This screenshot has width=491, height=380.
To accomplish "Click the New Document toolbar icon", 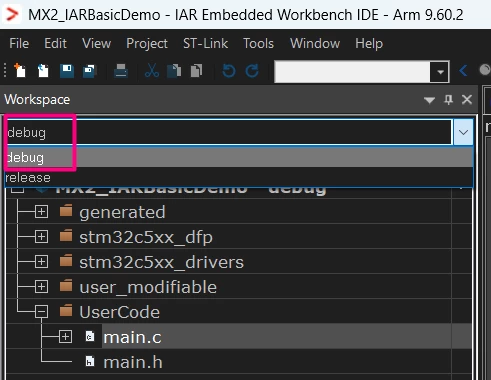I will tap(20, 71).
